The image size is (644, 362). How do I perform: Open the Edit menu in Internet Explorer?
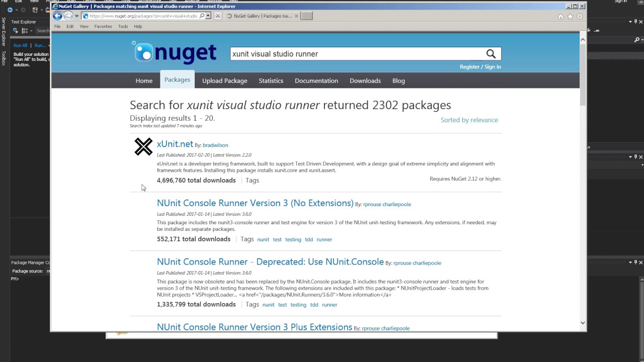[70, 26]
